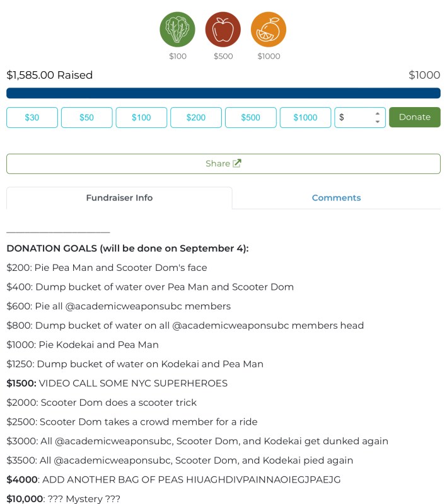447x504 pixels.
Task: Switch to the Fundraiser Info tab
Action: [x=119, y=198]
